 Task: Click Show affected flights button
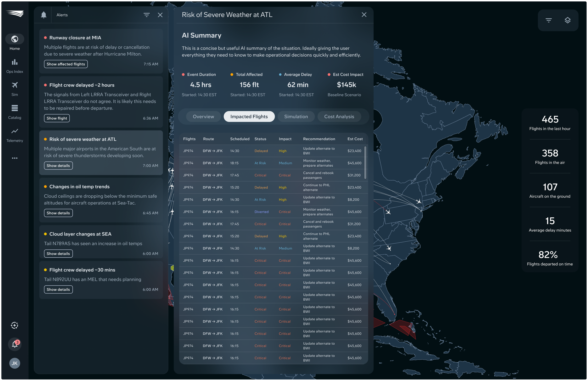pos(66,64)
